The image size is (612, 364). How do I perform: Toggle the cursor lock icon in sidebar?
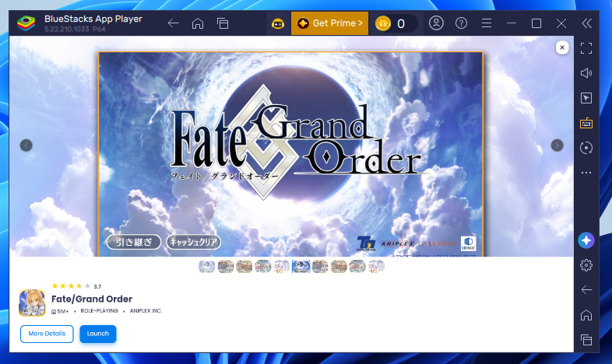point(586,98)
